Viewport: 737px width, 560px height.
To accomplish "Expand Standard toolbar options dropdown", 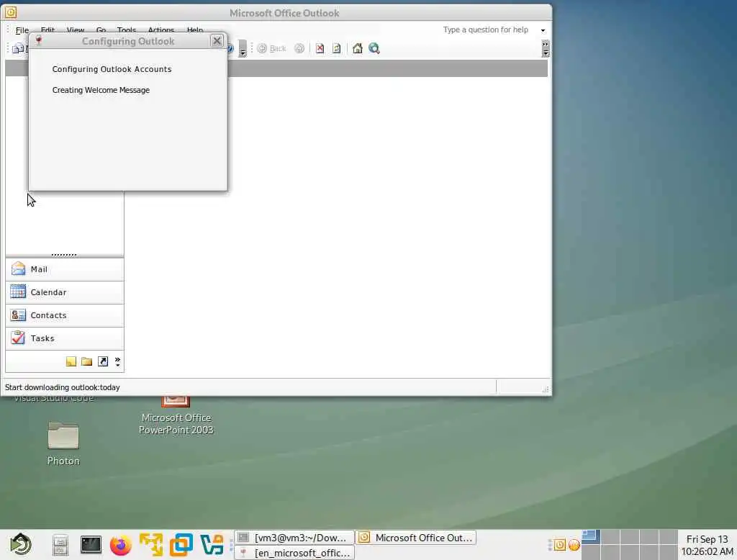I will click(243, 48).
